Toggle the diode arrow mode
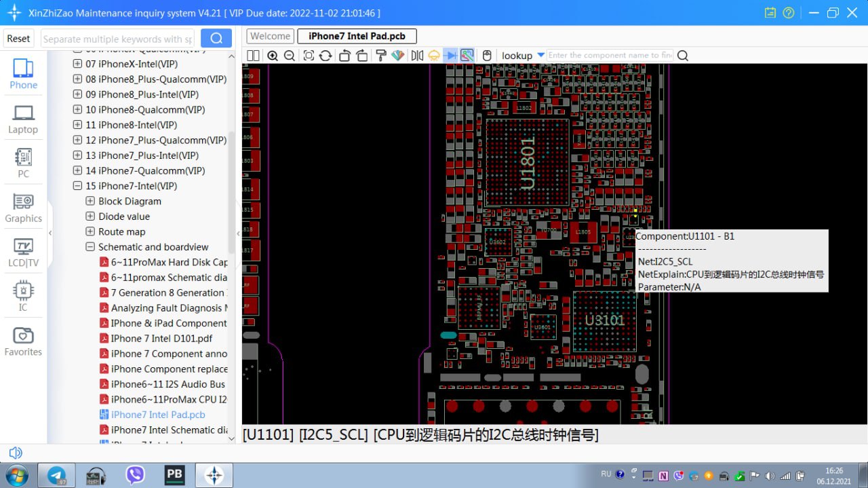The height and width of the screenshot is (488, 868). tap(451, 56)
